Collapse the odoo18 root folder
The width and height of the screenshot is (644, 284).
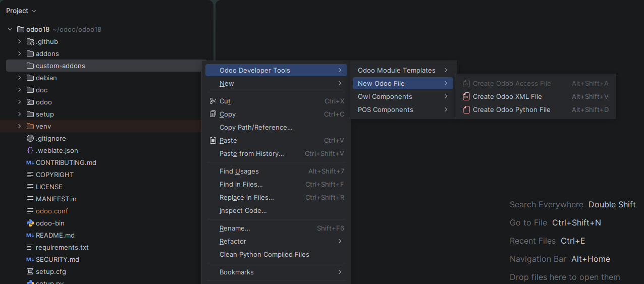pyautogui.click(x=10, y=29)
